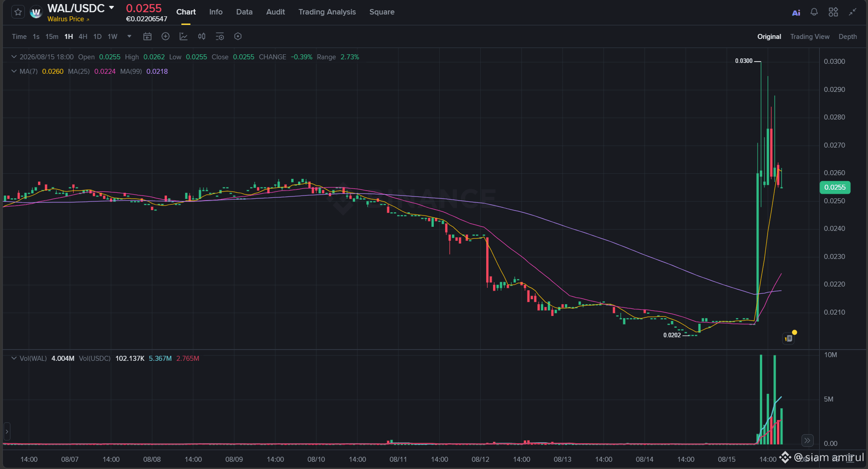The image size is (868, 469).
Task: Switch to Original chart view
Action: [x=769, y=37]
